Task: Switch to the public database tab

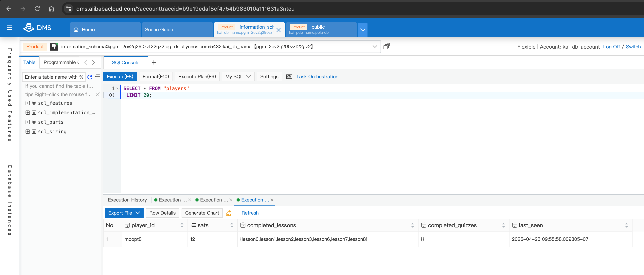Action: tap(321, 30)
